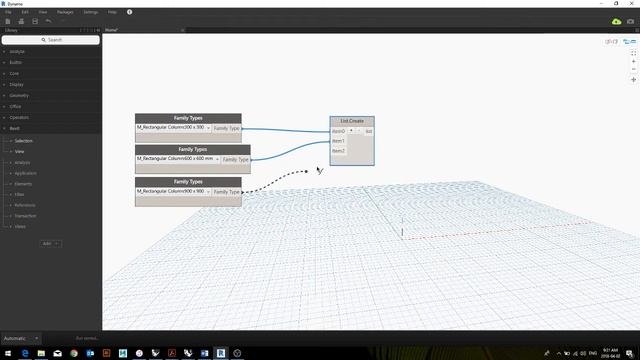Open the Help menu

click(112, 12)
